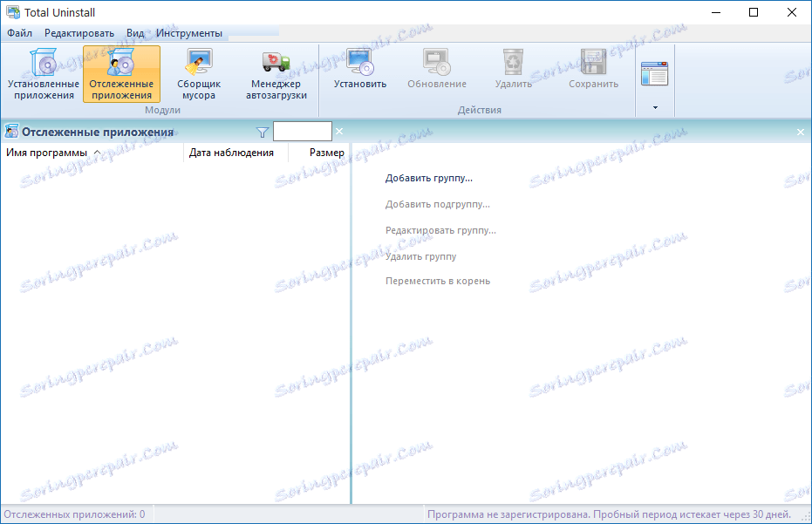
Task: Click Удалить группу link
Action: pyautogui.click(x=420, y=256)
